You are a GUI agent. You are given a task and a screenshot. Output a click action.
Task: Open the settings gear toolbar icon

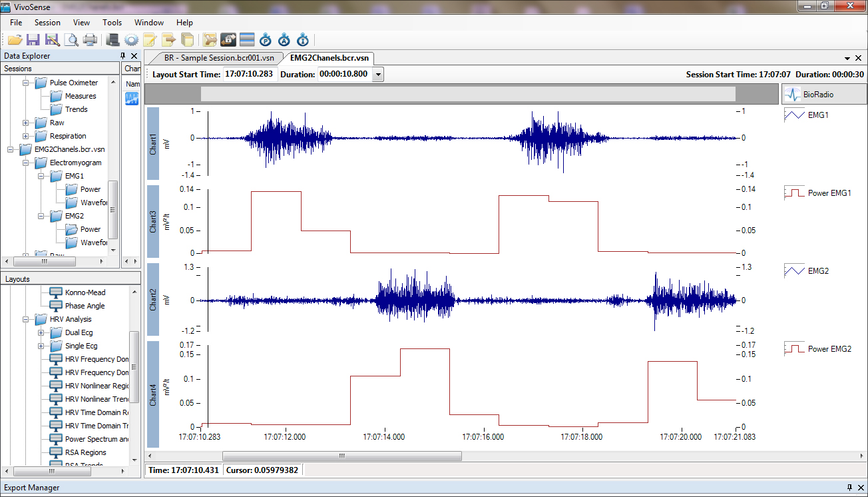point(131,40)
